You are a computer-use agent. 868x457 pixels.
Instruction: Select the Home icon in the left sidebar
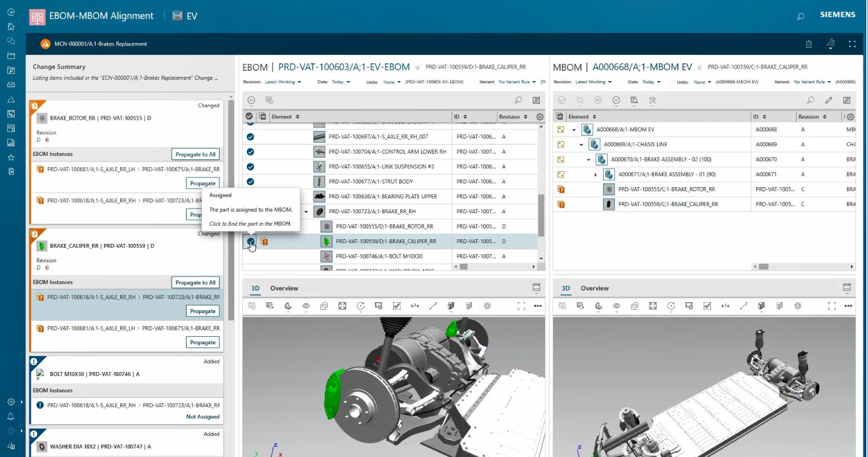point(11,26)
